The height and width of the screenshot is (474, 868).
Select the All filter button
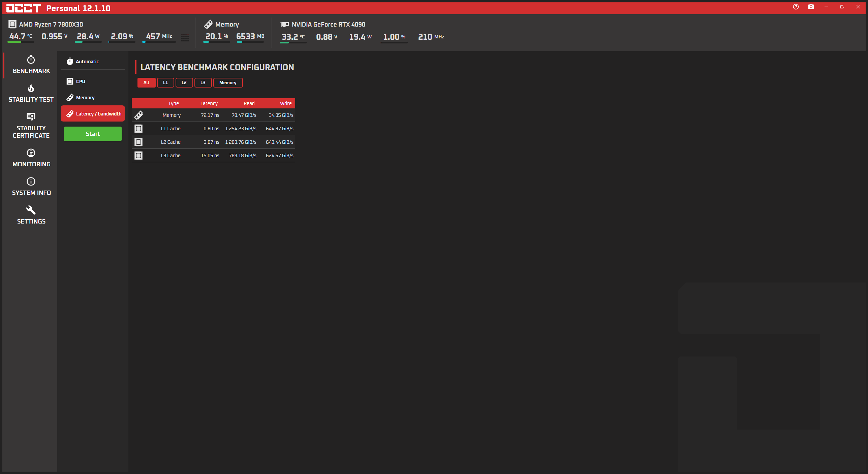146,82
